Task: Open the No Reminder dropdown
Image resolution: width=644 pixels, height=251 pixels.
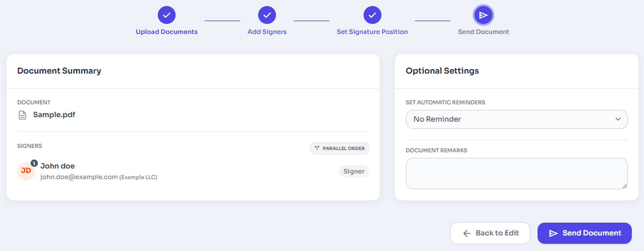Action: tap(517, 119)
